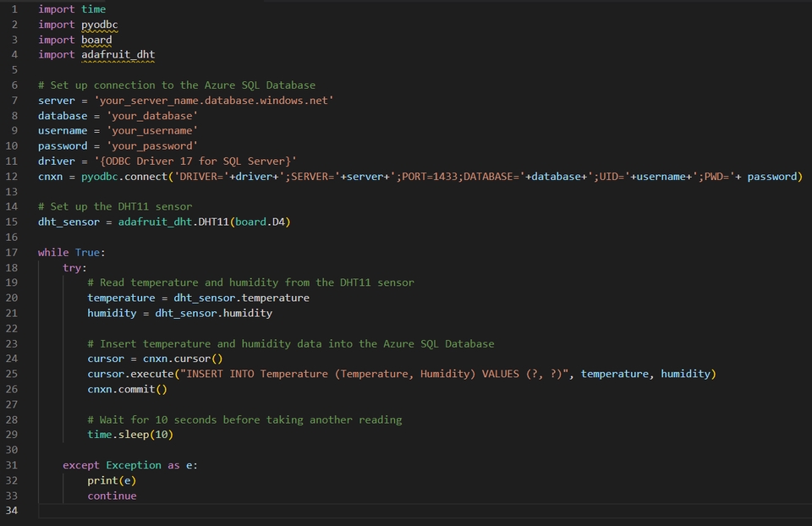Click the word 'pyodbc' in the import statement on line 2
This screenshot has height=526, width=812.
click(x=100, y=25)
